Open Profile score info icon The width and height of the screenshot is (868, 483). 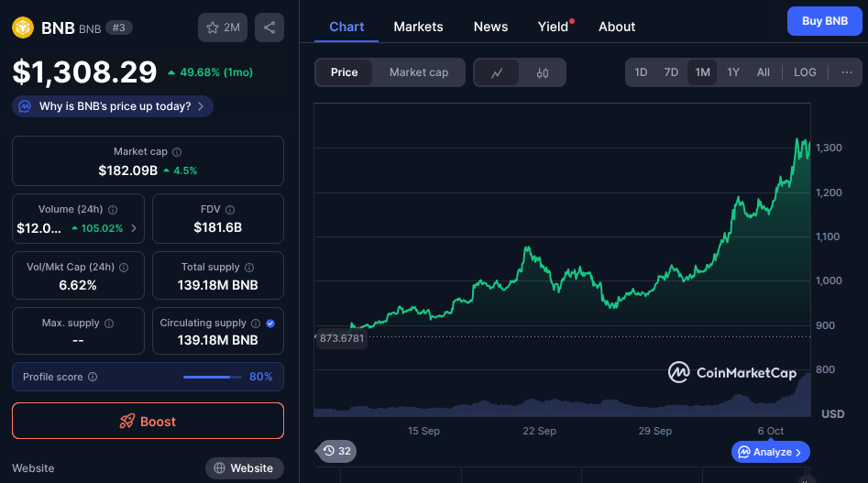click(x=93, y=377)
